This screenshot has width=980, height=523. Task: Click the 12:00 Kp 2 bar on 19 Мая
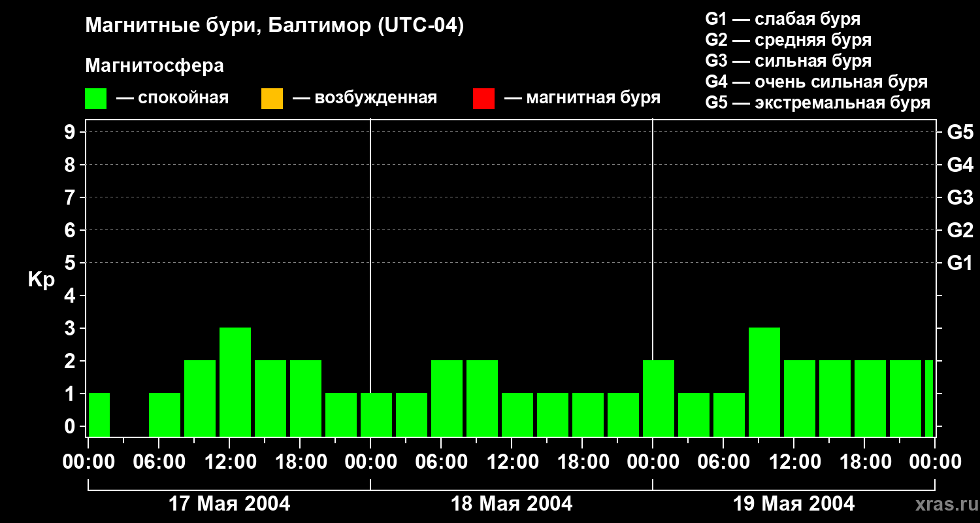point(800,398)
